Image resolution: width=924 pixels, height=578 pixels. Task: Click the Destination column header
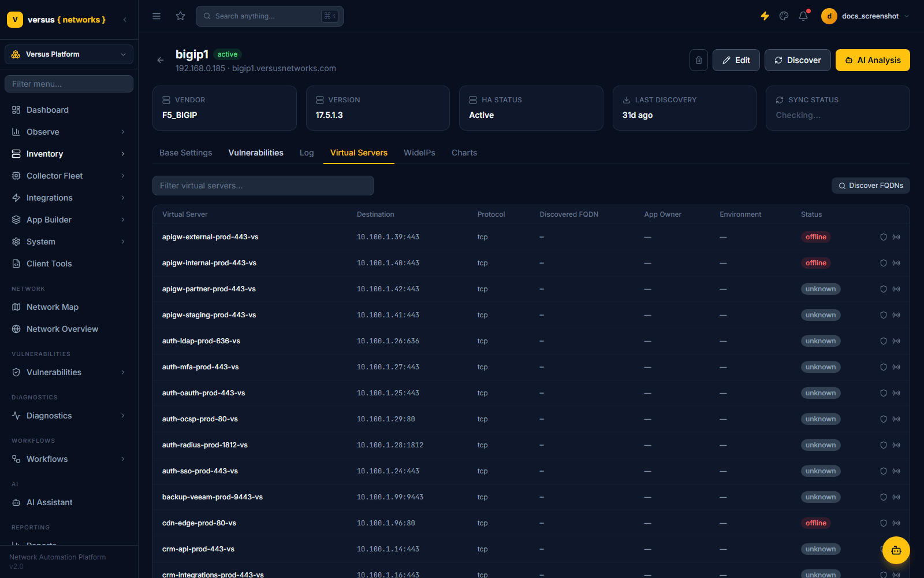coord(375,214)
